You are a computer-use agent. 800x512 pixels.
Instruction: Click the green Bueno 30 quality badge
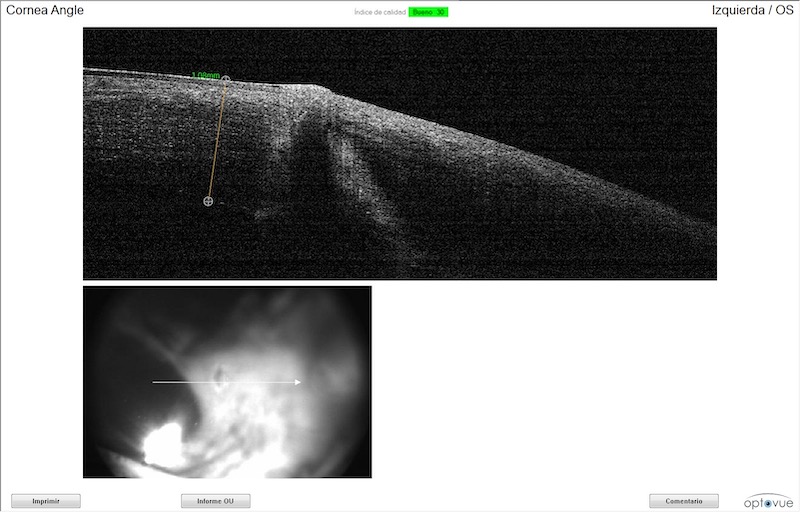[x=428, y=12]
